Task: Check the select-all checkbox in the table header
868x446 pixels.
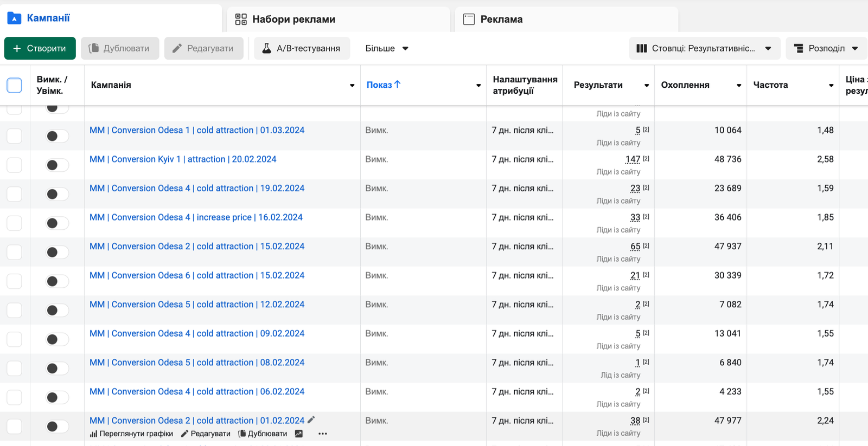Action: pyautogui.click(x=14, y=85)
